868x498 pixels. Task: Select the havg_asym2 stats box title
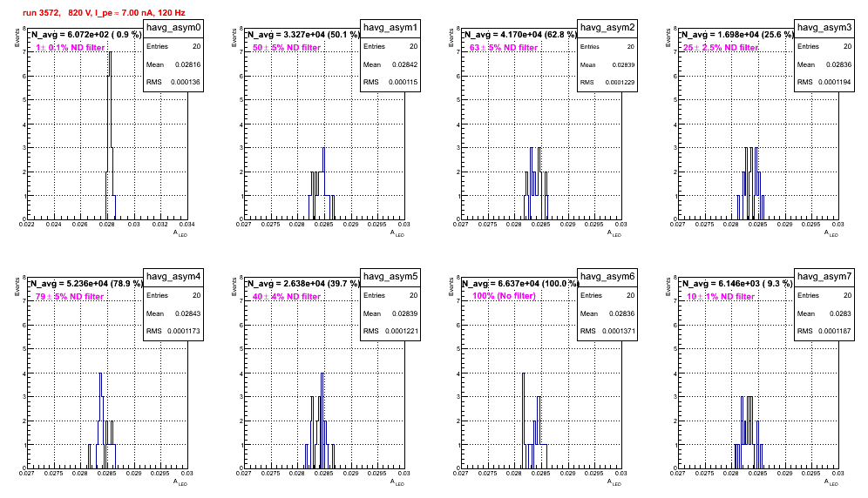tap(607, 28)
